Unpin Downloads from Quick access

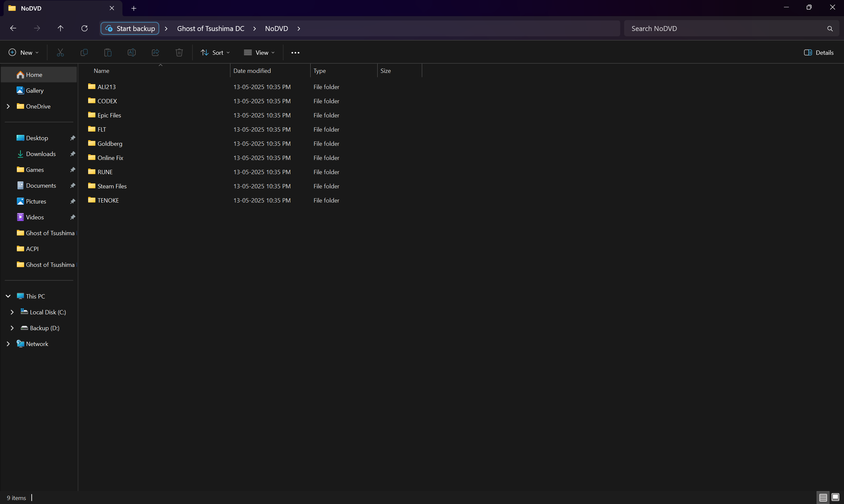click(x=72, y=154)
